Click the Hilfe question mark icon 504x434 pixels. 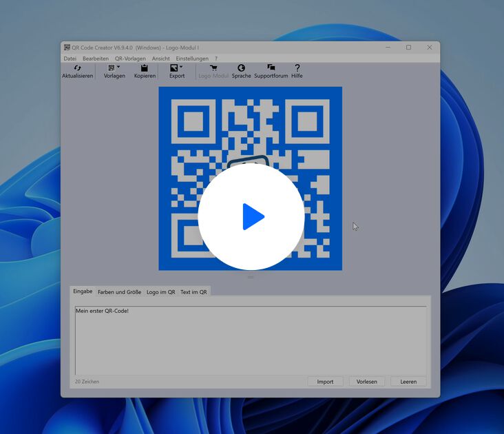[297, 68]
